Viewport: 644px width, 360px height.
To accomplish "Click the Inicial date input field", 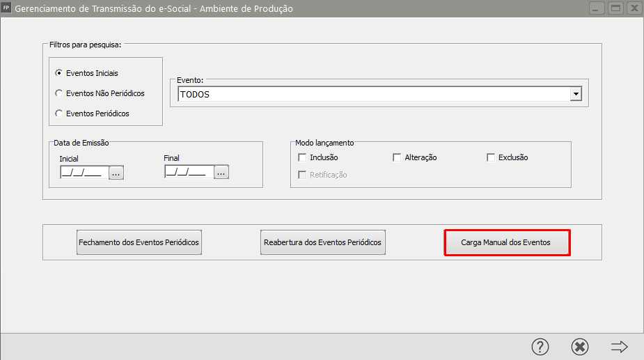I will pos(83,172).
